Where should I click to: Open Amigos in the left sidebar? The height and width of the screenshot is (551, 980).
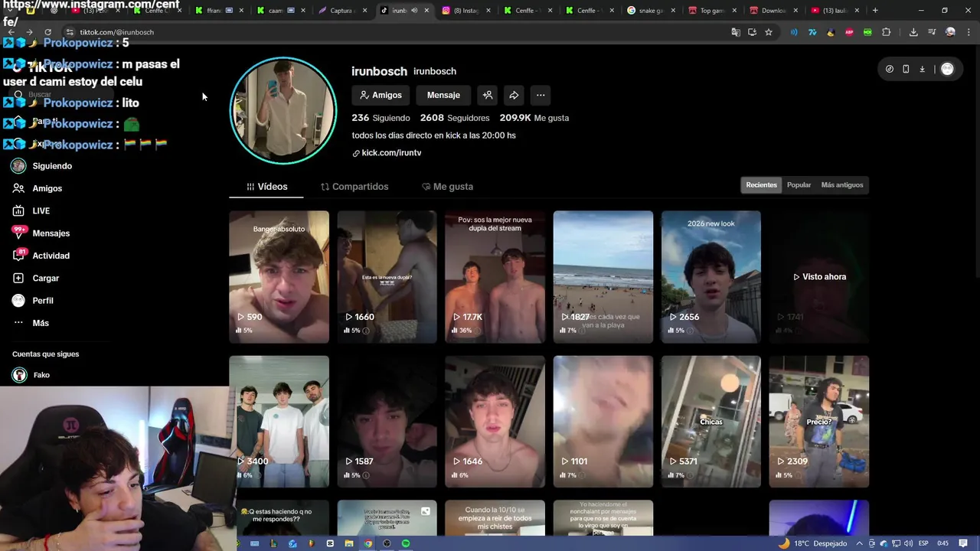coord(47,188)
